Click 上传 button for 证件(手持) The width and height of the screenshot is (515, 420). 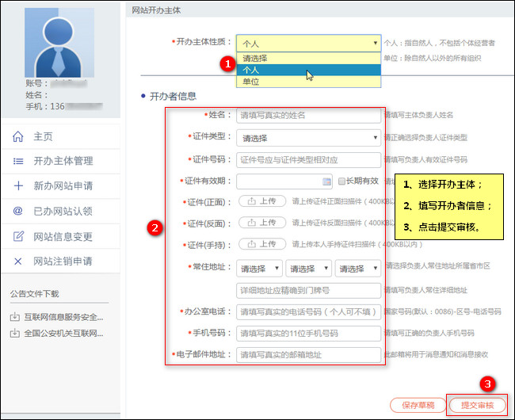point(262,244)
